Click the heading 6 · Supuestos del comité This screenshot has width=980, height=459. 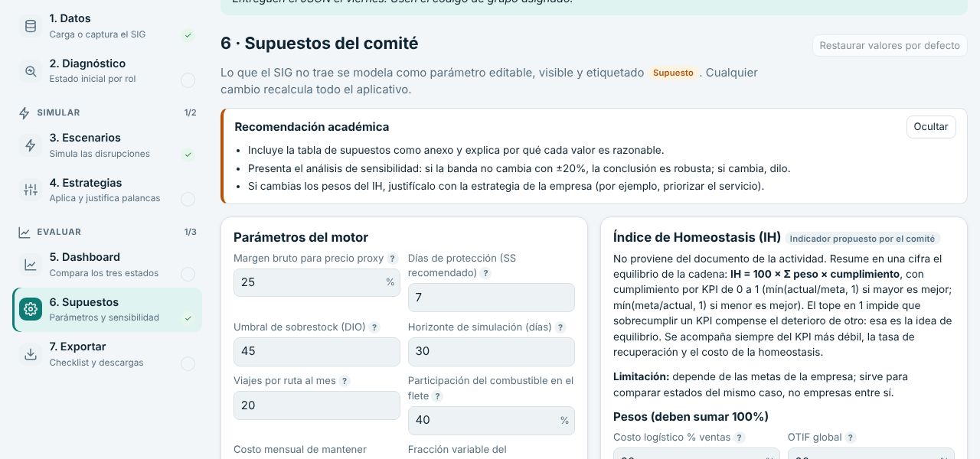(319, 44)
